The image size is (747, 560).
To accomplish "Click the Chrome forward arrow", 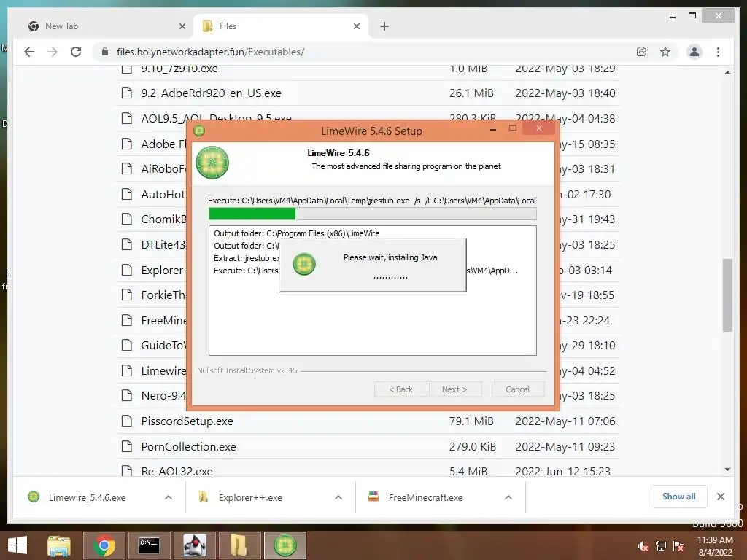I will click(x=53, y=52).
